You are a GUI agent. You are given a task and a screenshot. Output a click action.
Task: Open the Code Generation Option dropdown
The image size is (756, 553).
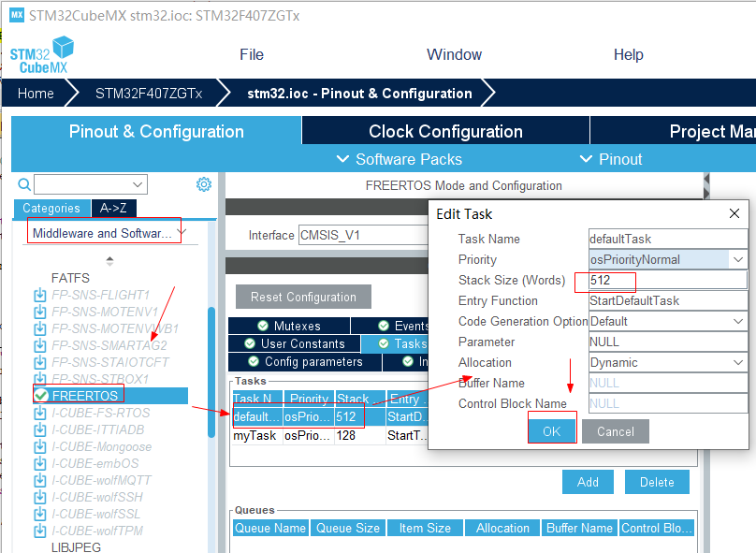click(x=737, y=321)
